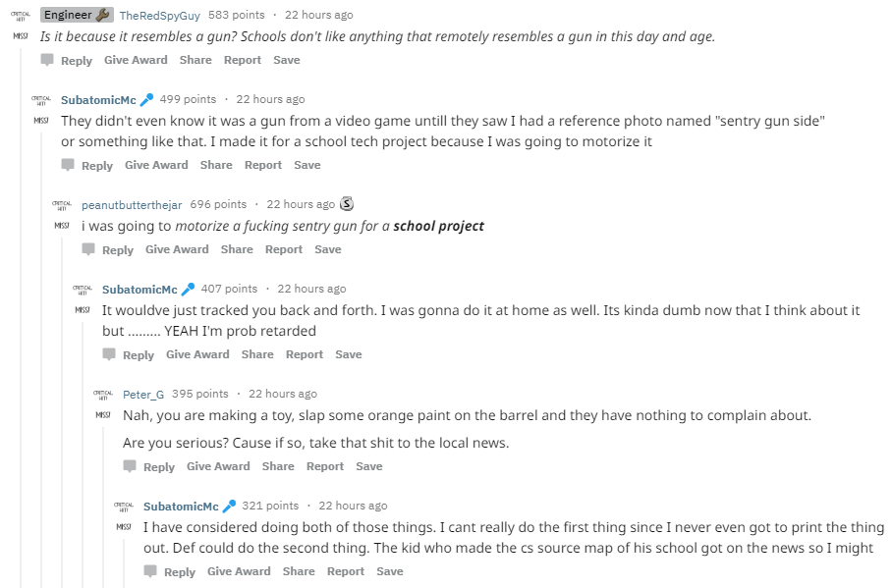Upvote TheRedSpyGuy's comment with Critical Hit icon
Screen dimensions: 892x588
click(x=21, y=15)
